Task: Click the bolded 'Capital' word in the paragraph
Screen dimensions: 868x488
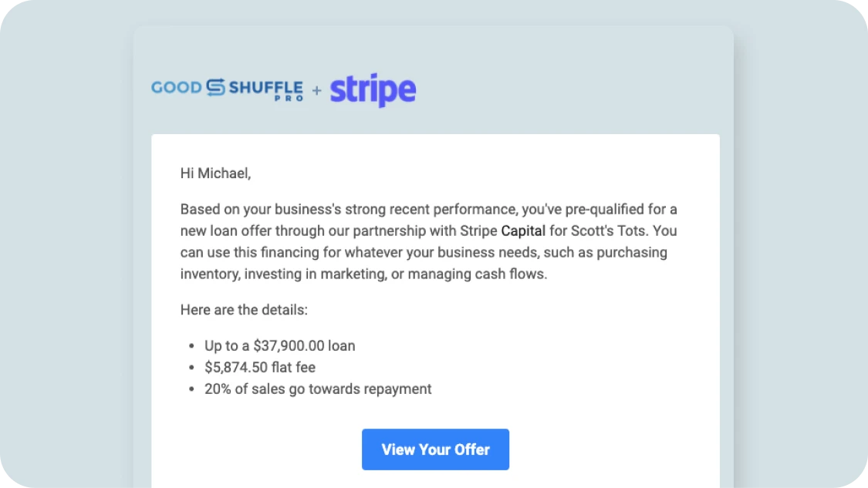Action: pyautogui.click(x=524, y=231)
